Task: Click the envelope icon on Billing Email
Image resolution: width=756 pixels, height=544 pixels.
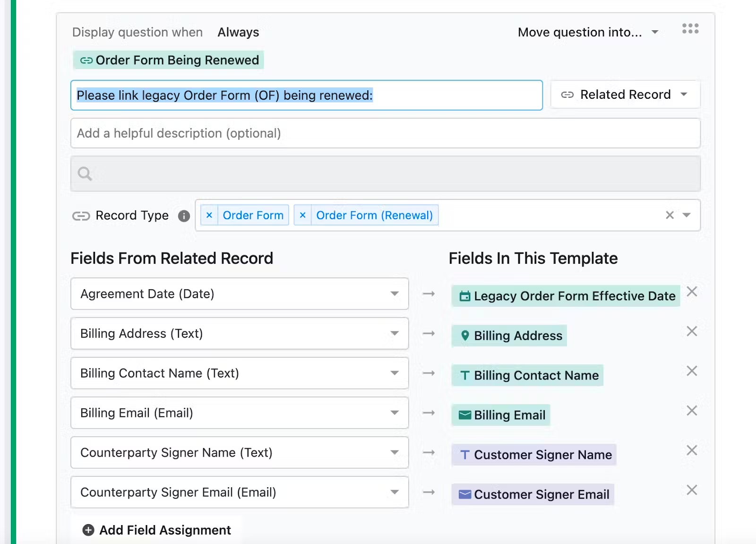Action: pos(464,415)
